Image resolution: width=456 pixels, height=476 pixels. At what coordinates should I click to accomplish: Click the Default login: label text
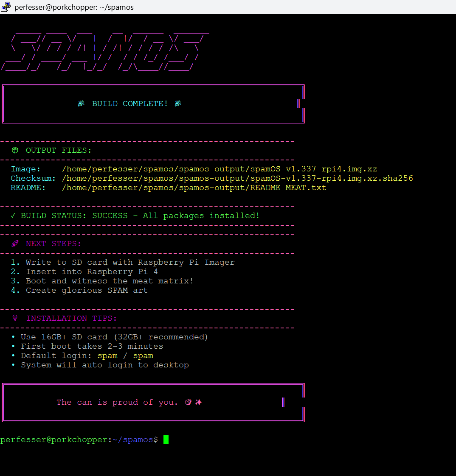[x=56, y=356]
